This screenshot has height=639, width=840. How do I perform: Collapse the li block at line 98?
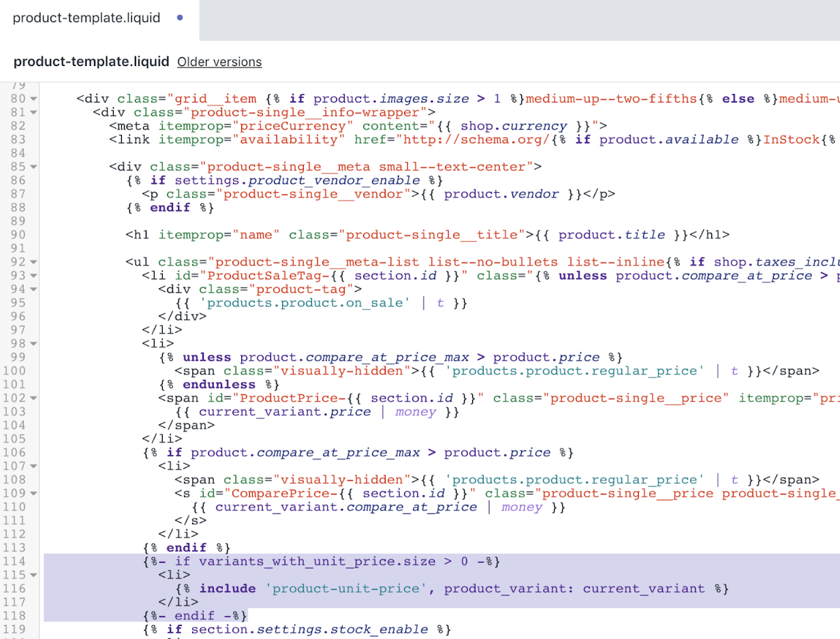pos(33,344)
